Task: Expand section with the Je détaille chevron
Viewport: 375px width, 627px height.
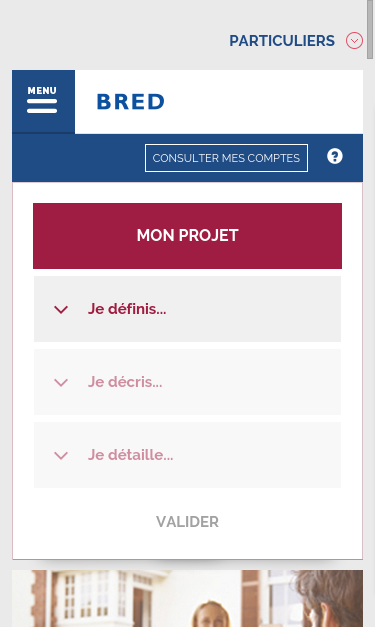Action: pos(61,455)
